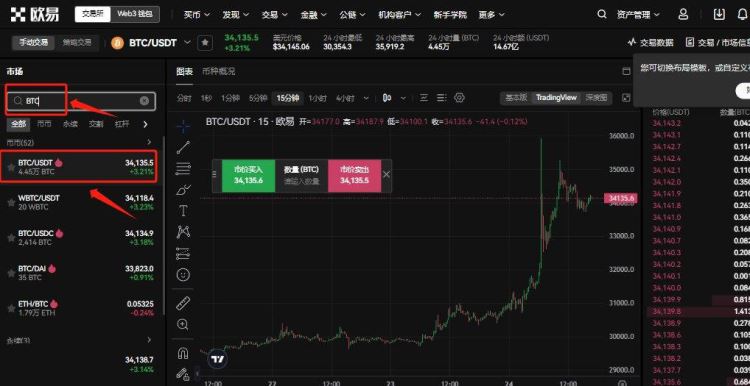Click the TradingView logo on chart
The height and width of the screenshot is (386, 750).
219,359
